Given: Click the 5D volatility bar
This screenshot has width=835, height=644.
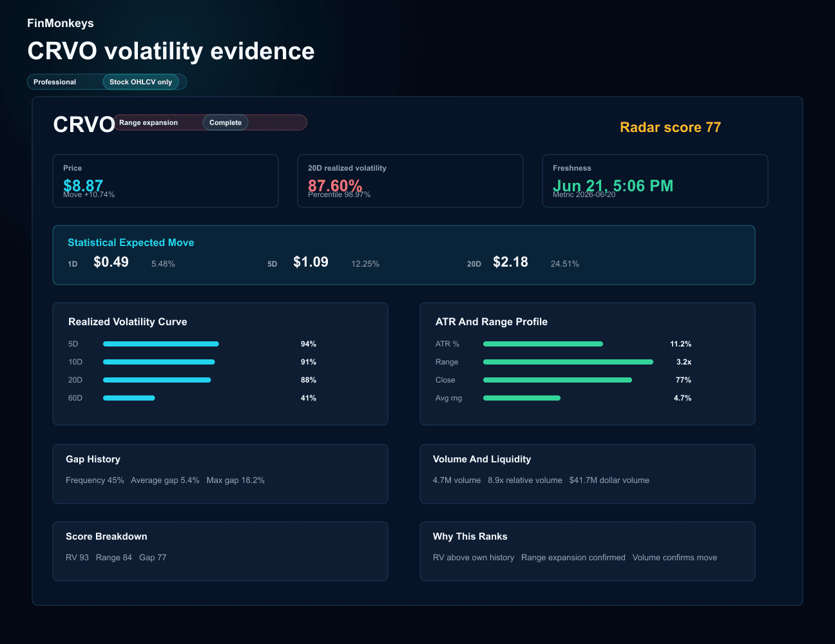Looking at the screenshot, I should [x=161, y=344].
